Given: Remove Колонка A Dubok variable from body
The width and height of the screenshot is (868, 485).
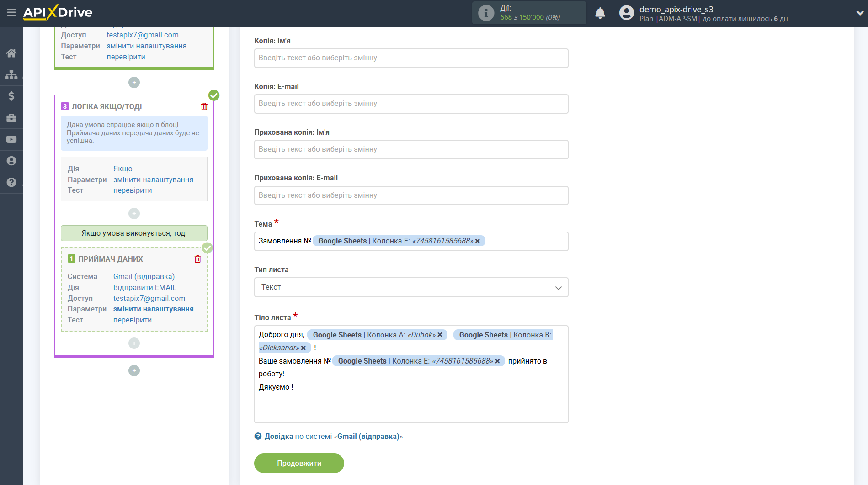Looking at the screenshot, I should pyautogui.click(x=440, y=335).
